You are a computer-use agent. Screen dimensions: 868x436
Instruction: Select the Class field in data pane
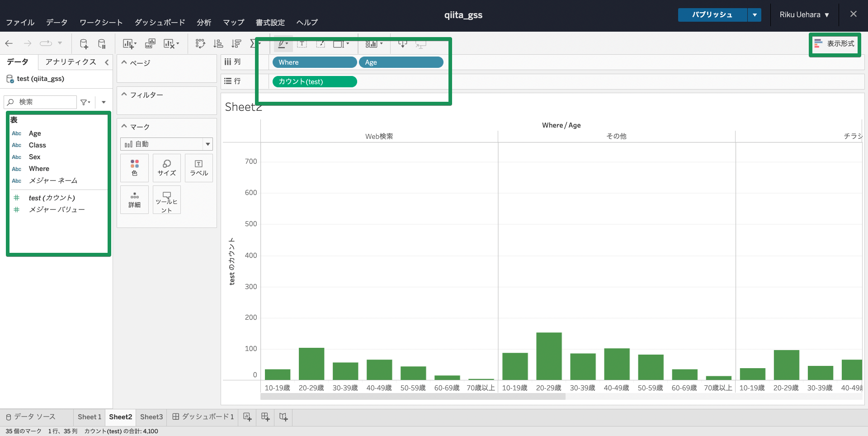click(38, 145)
